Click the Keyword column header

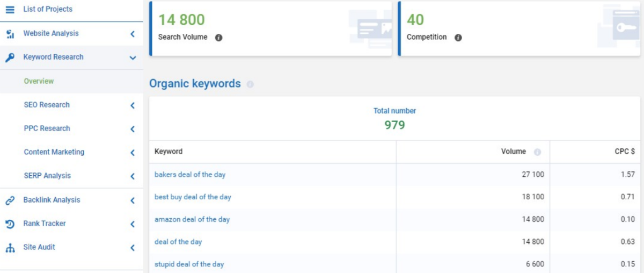click(x=169, y=152)
